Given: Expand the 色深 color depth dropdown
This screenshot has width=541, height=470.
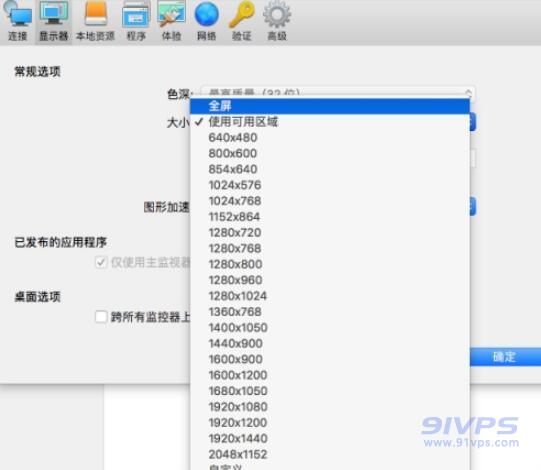Looking at the screenshot, I should [x=337, y=92].
